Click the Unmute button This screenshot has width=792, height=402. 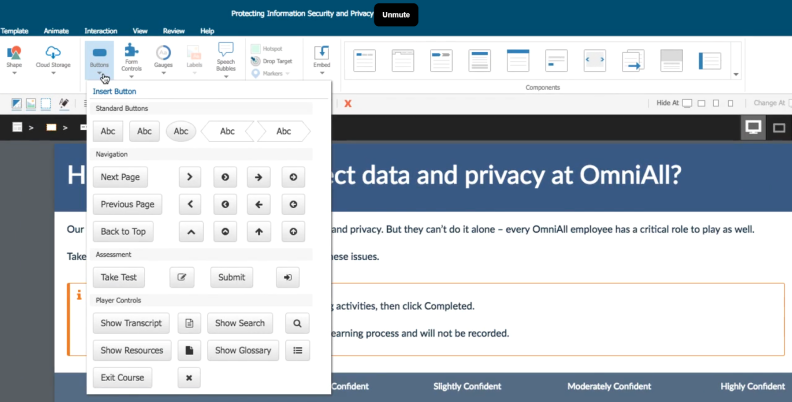[x=396, y=15]
